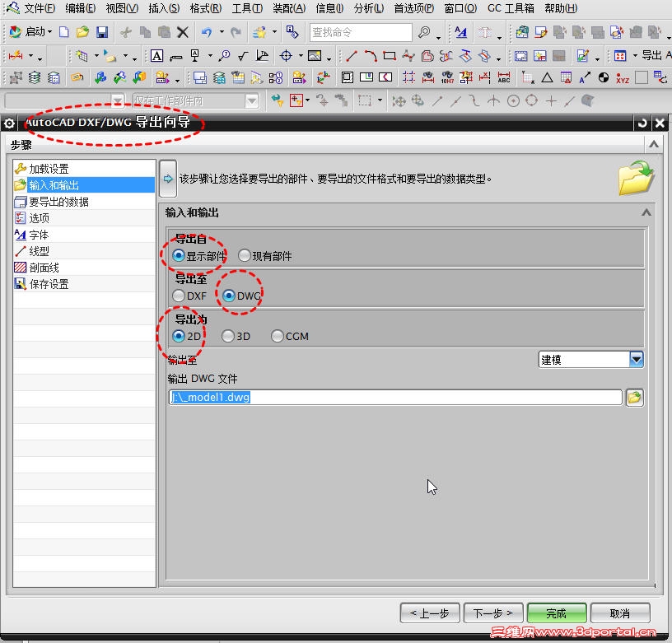Go to 选项 step

click(x=84, y=218)
